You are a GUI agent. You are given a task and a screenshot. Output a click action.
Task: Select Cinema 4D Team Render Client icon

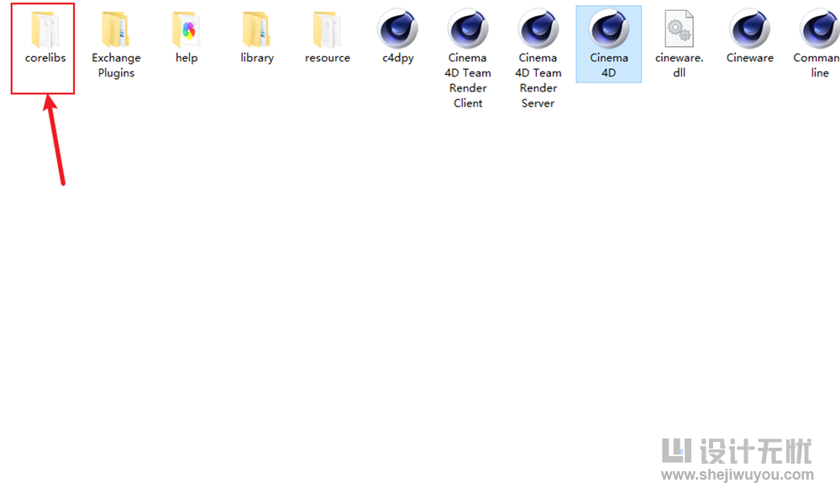click(468, 29)
